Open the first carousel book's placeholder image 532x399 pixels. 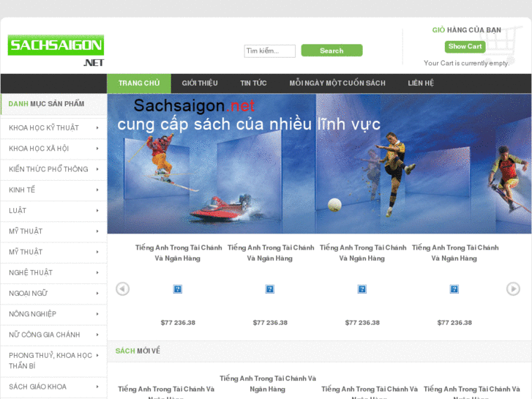click(x=178, y=289)
